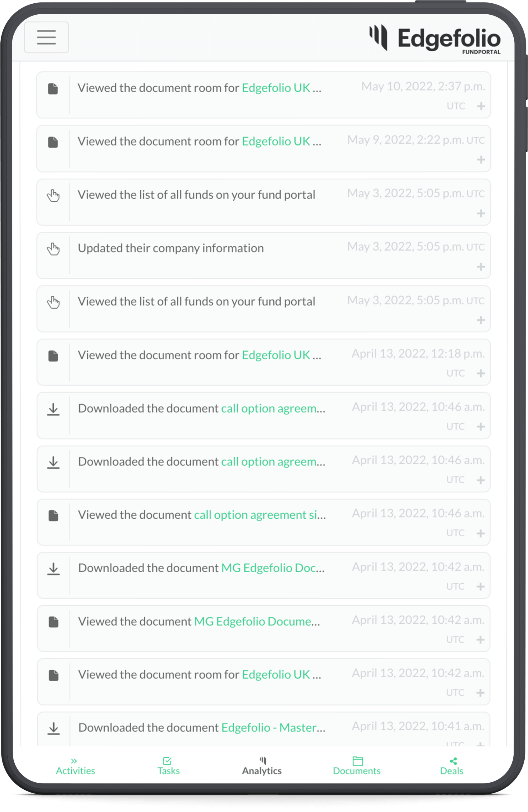This screenshot has width=528, height=812.
Task: Expand the May 9, 2022 2:22 p.m. entry
Action: click(x=481, y=159)
